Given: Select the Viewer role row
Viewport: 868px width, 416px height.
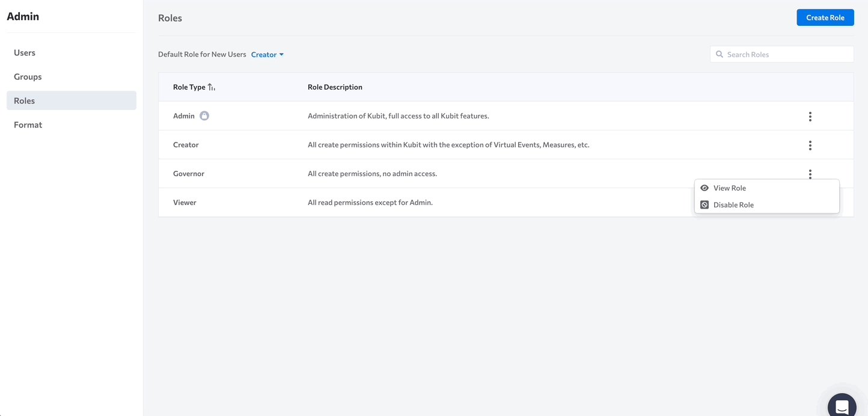Looking at the screenshot, I should (506, 203).
